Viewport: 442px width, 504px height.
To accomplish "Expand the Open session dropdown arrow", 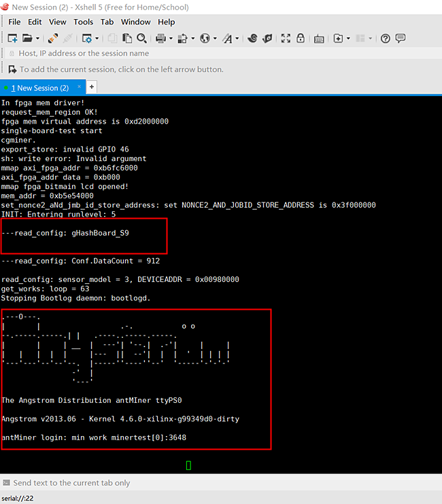I will (37, 39).
